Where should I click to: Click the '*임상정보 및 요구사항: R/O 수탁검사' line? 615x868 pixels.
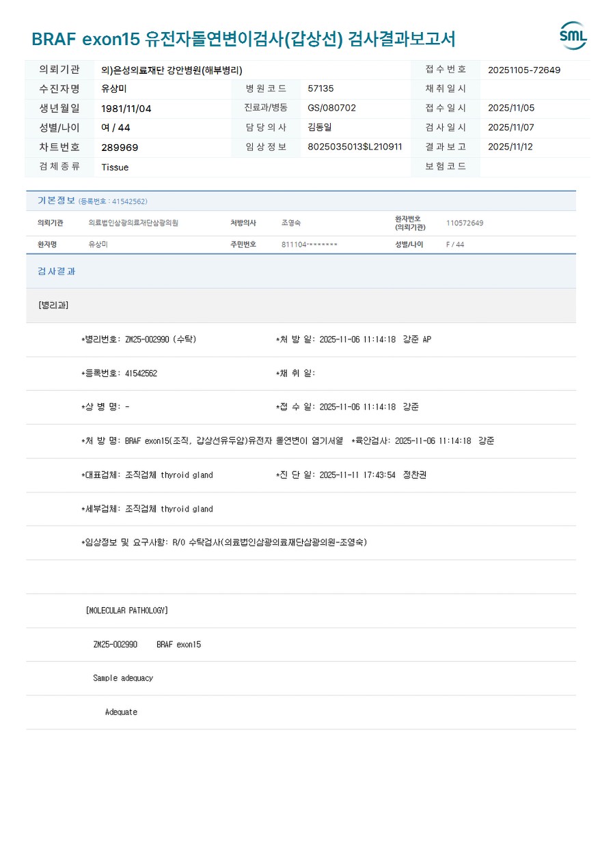pos(224,542)
